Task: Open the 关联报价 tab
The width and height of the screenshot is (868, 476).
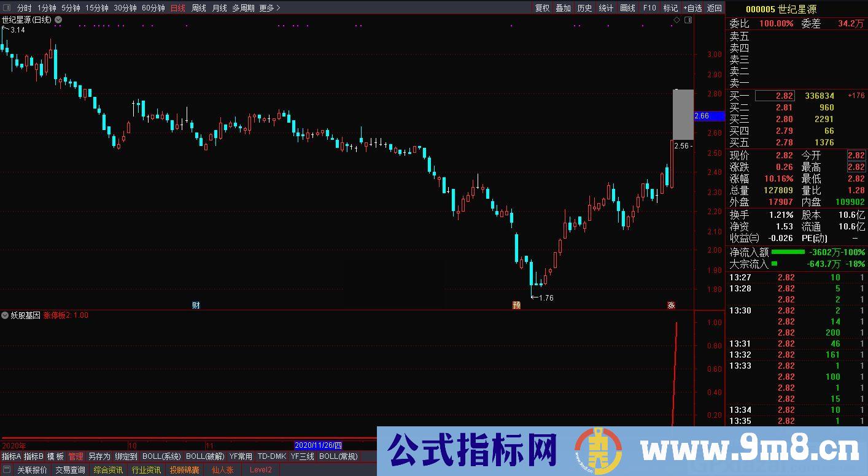Action: pyautogui.click(x=32, y=470)
